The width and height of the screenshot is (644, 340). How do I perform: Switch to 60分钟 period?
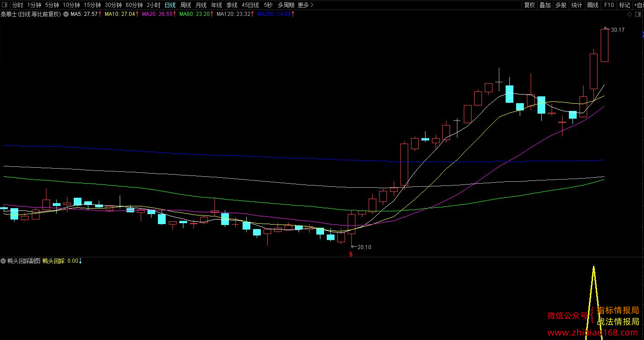click(134, 5)
